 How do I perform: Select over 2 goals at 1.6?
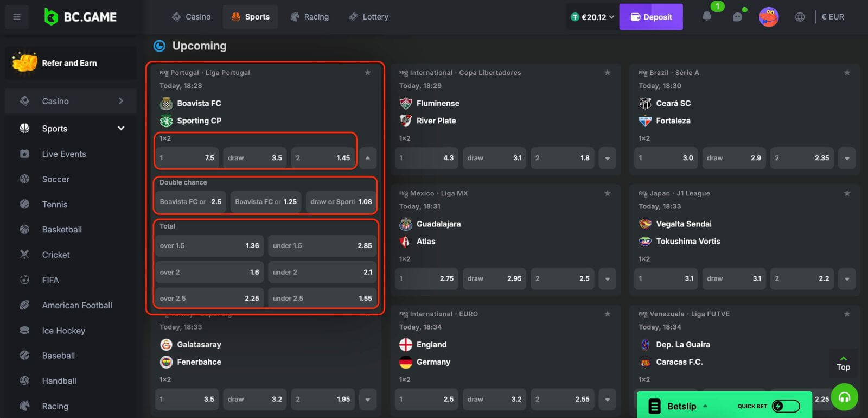[x=209, y=272]
